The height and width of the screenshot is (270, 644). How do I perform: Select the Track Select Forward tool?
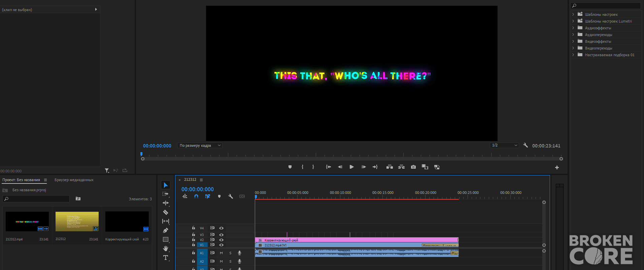click(165, 194)
